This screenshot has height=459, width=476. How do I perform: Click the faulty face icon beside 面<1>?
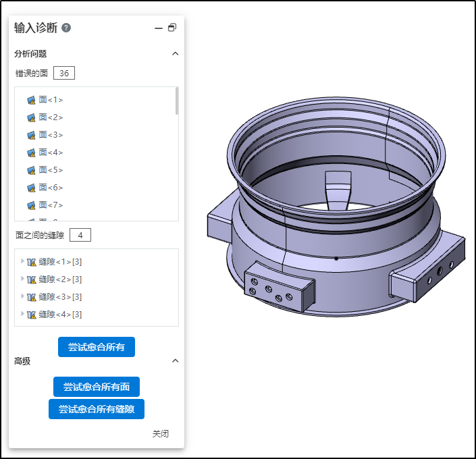click(x=31, y=100)
